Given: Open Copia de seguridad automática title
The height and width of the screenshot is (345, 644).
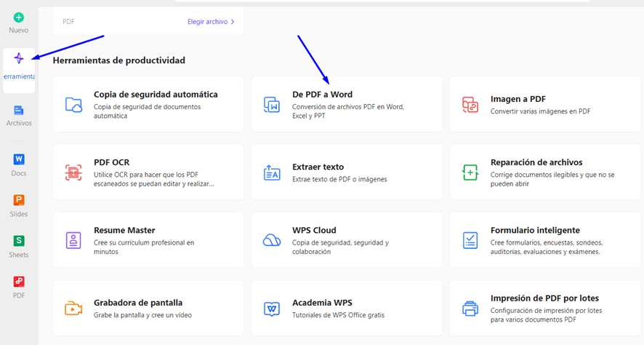Looking at the screenshot, I should point(156,95).
